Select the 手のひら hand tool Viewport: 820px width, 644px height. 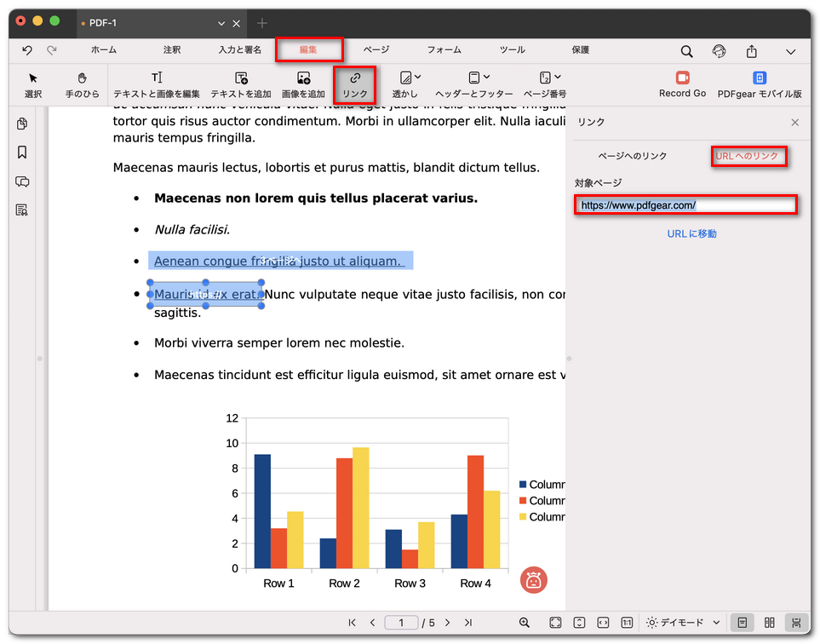[x=82, y=84]
